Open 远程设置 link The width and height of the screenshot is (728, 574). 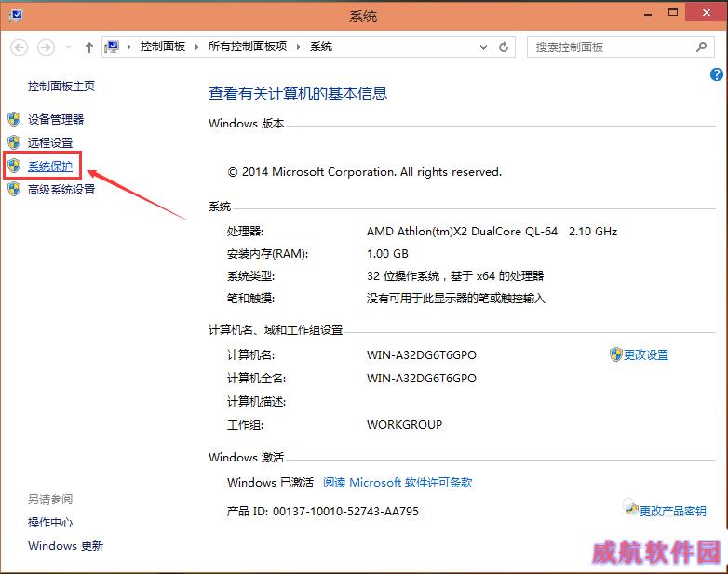click(50, 142)
